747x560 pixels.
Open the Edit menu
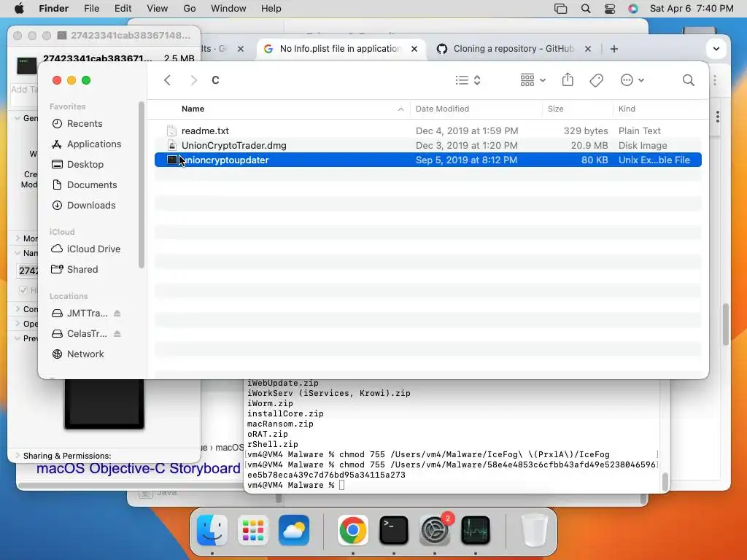(x=123, y=9)
